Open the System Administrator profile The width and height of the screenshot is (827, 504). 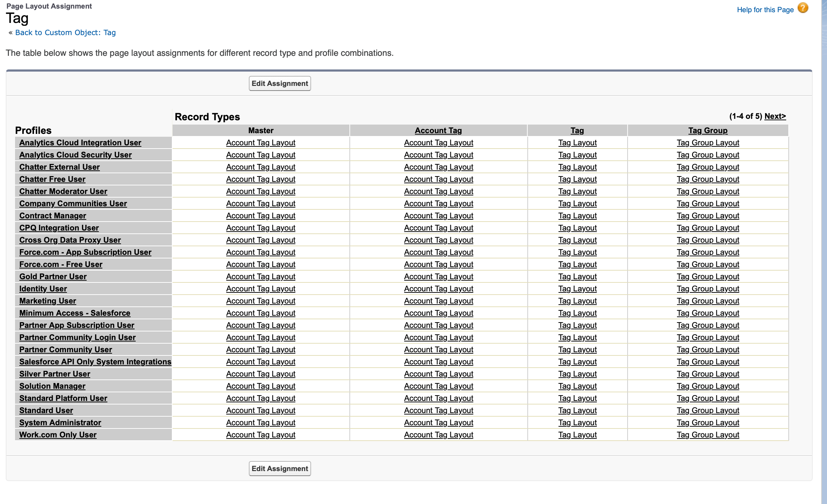(60, 423)
